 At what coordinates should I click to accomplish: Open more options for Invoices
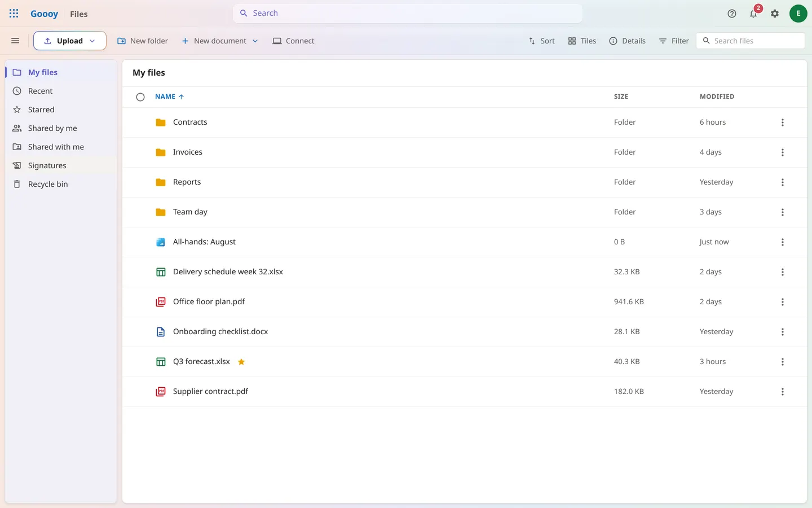tap(782, 152)
